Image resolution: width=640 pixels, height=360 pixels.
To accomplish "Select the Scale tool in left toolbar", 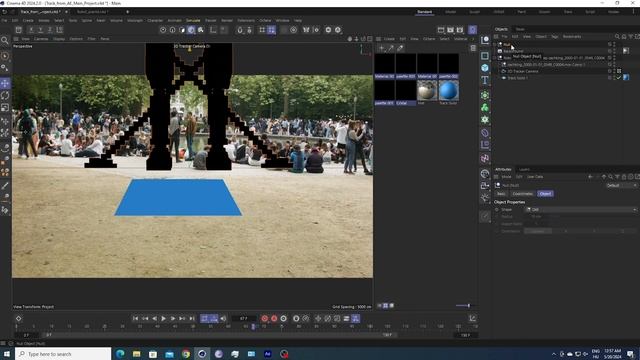I will point(5,108).
